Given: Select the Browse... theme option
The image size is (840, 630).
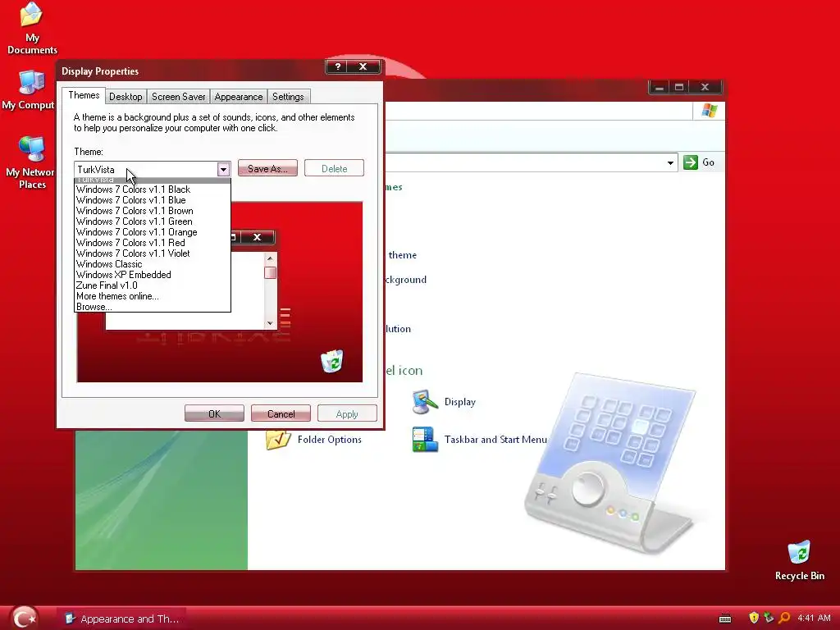Looking at the screenshot, I should tap(152, 307).
